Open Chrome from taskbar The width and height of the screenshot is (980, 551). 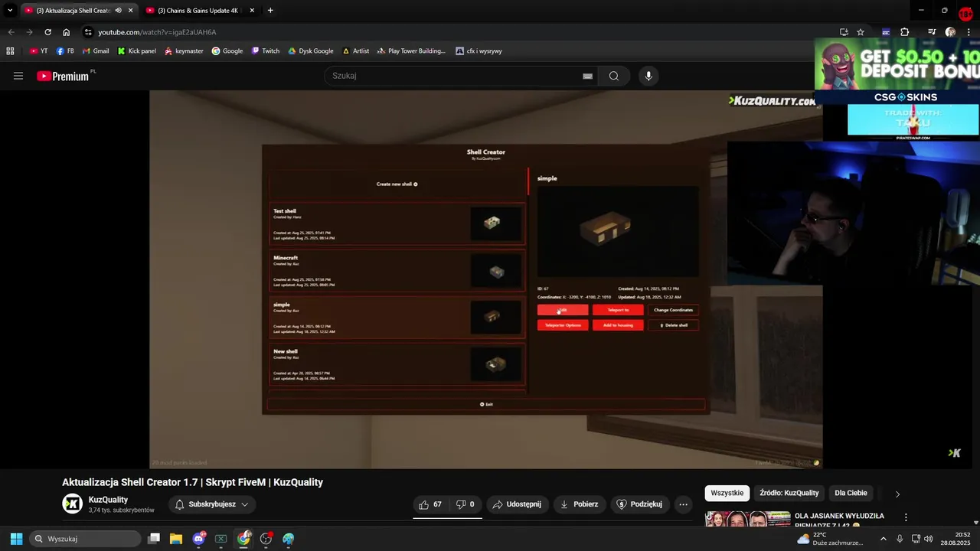point(243,539)
